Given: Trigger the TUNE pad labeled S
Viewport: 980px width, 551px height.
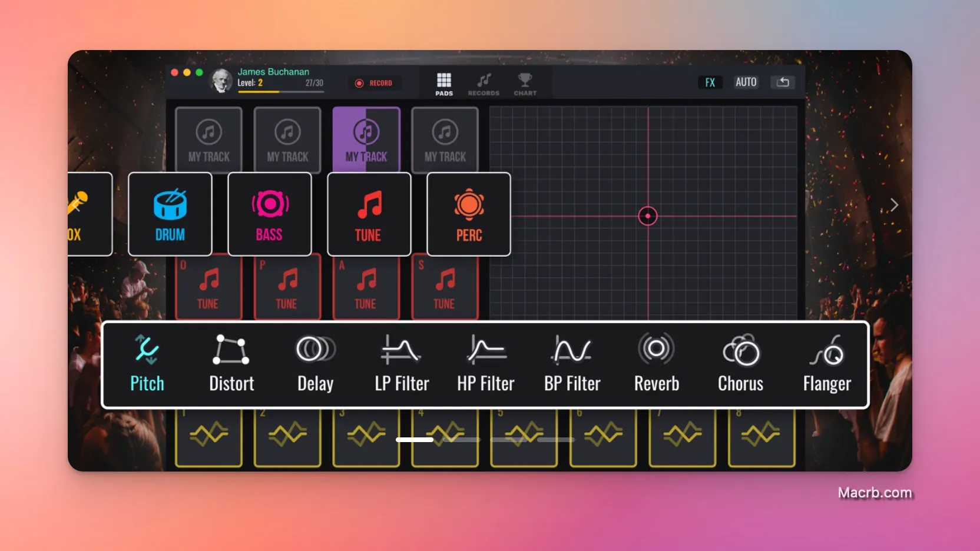Looking at the screenshot, I should [x=445, y=288].
